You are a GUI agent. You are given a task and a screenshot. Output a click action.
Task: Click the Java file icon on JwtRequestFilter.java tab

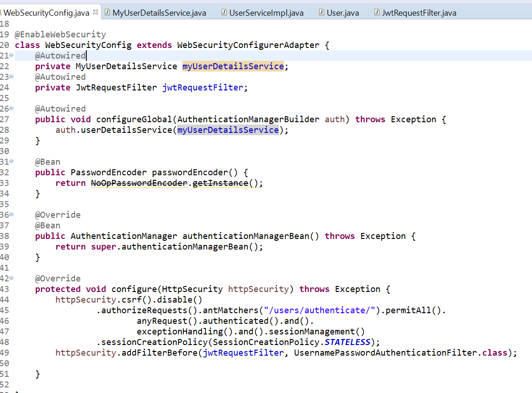(x=376, y=12)
